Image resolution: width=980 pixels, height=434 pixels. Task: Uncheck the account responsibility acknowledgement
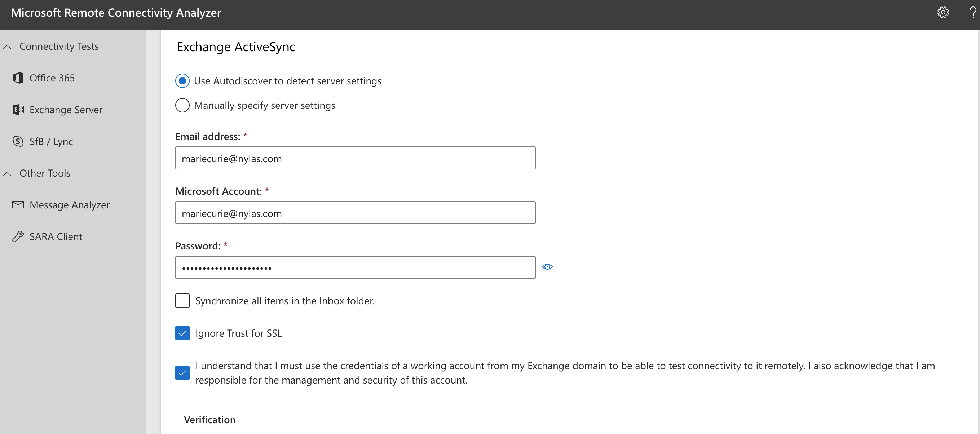(x=182, y=373)
